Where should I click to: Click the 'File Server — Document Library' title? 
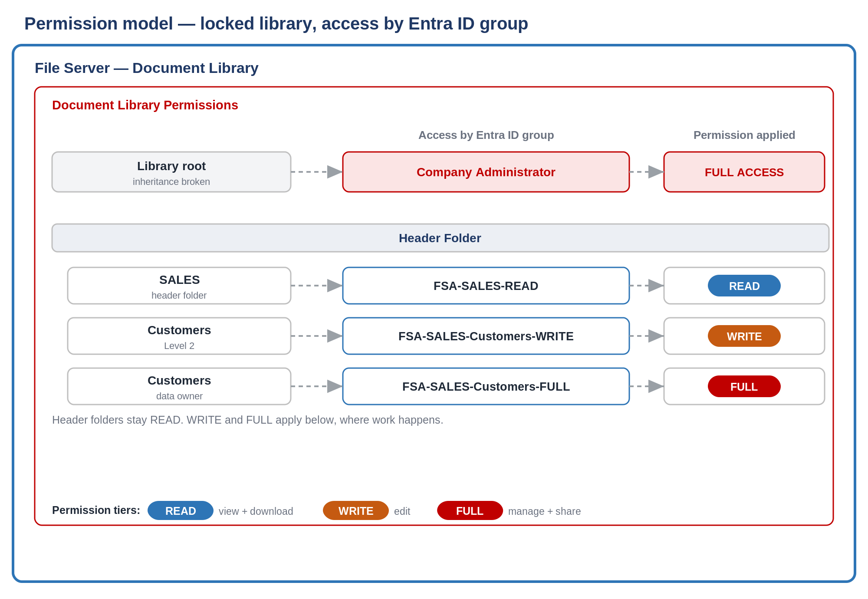pyautogui.click(x=147, y=68)
